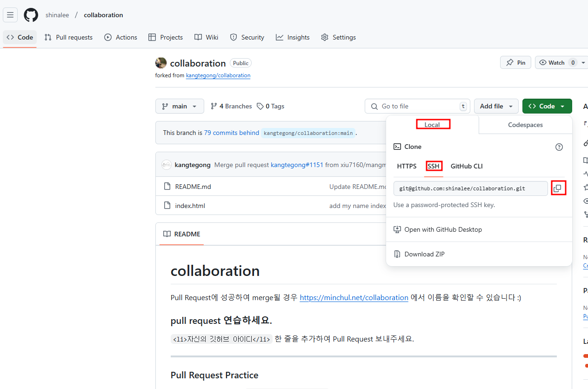Click the kangtegong/collaboration:main branch label
Viewport: 588px width, 389px height.
(308, 133)
